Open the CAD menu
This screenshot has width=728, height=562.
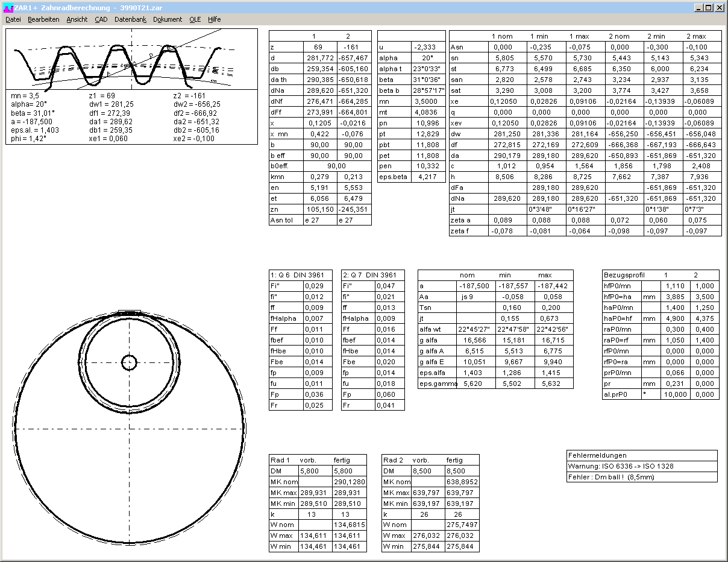pos(101,19)
